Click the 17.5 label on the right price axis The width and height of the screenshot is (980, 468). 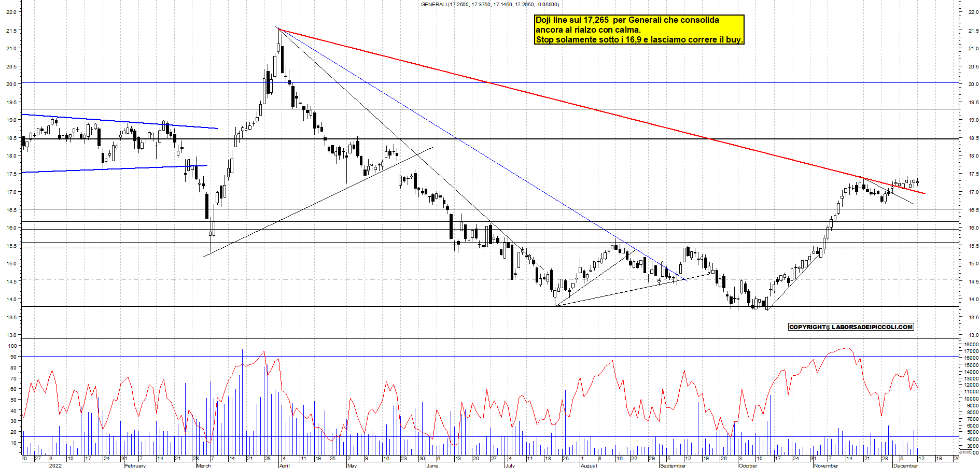973,174
